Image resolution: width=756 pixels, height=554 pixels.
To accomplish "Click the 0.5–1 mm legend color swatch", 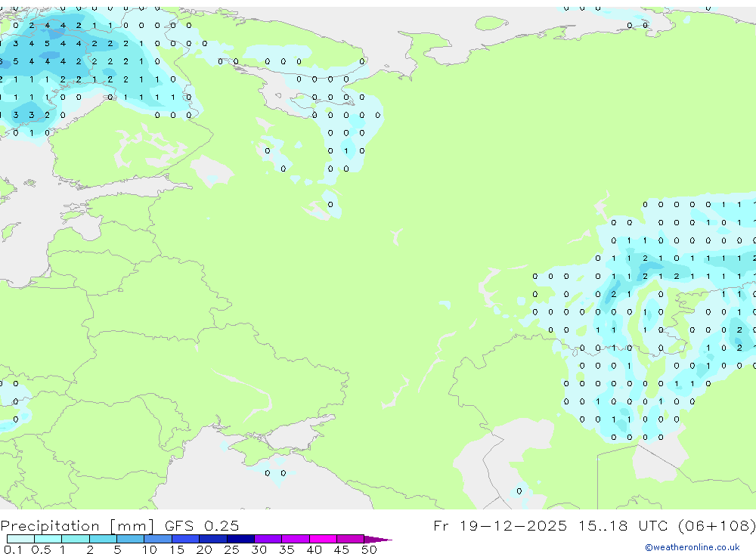I will (x=48, y=539).
